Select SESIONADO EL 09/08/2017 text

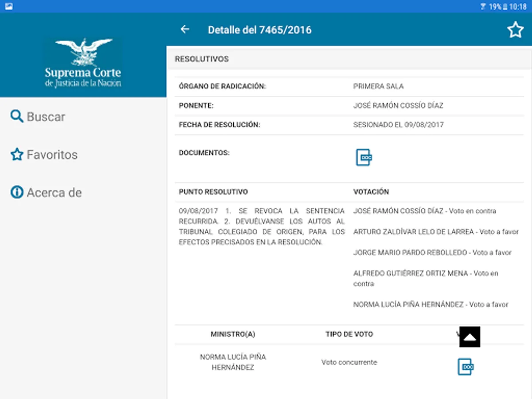398,125
